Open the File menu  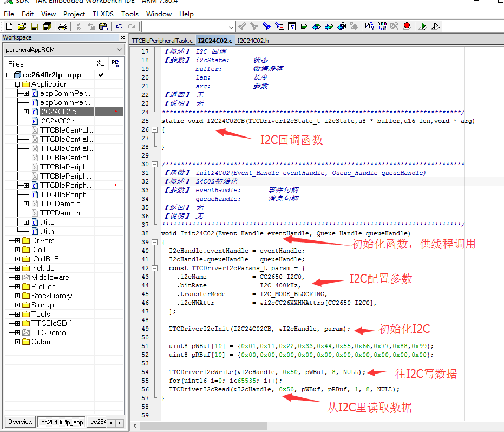click(9, 14)
